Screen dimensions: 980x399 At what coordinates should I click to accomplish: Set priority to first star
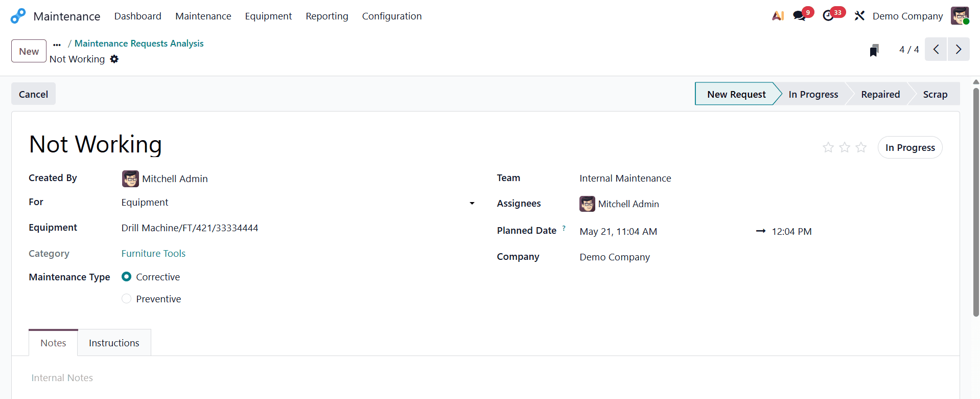pos(828,147)
